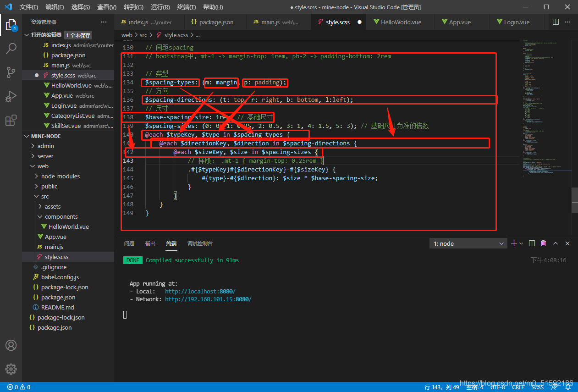Open new terminal launch profile dropdown arrow
The width and height of the screenshot is (578, 392).
[521, 243]
